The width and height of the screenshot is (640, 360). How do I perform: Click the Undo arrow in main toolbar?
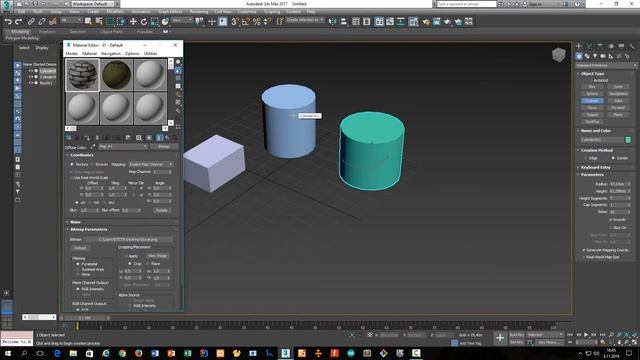(x=8, y=22)
